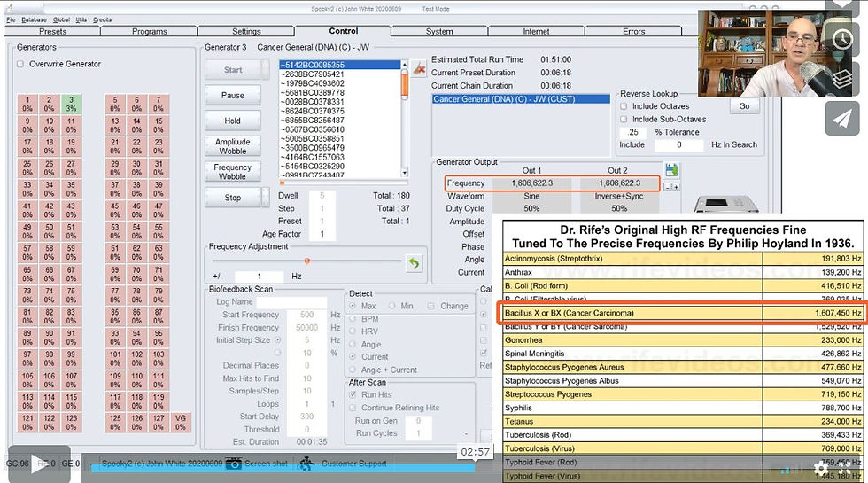Screen dimensions: 868x483
Task: Click the Go button in Reverse Lookup
Action: pyautogui.click(x=745, y=106)
